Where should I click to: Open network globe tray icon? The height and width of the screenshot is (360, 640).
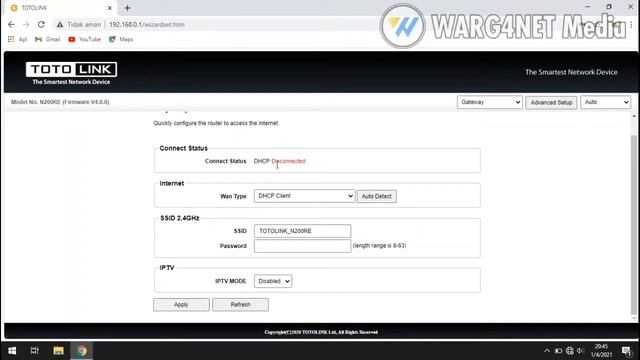[x=570, y=351]
